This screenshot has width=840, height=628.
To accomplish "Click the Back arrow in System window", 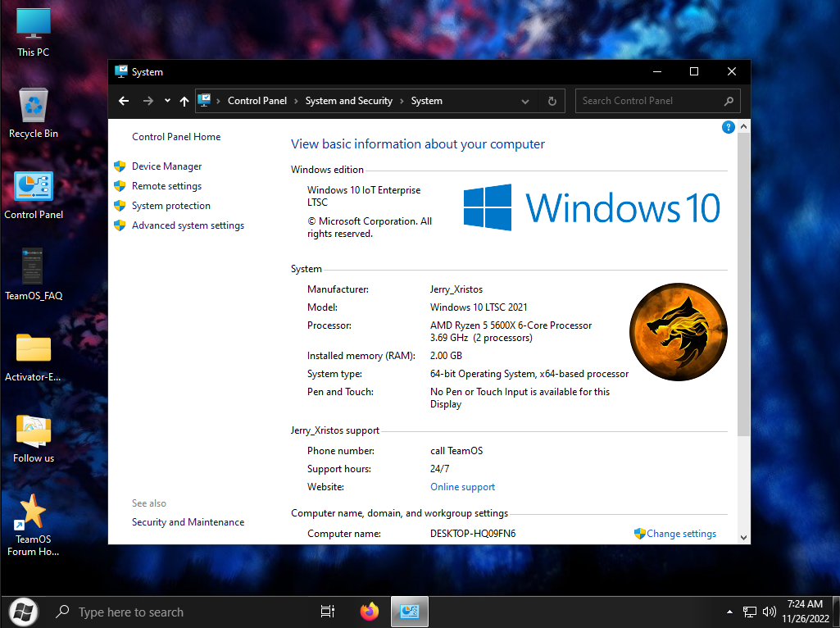I will coord(124,101).
